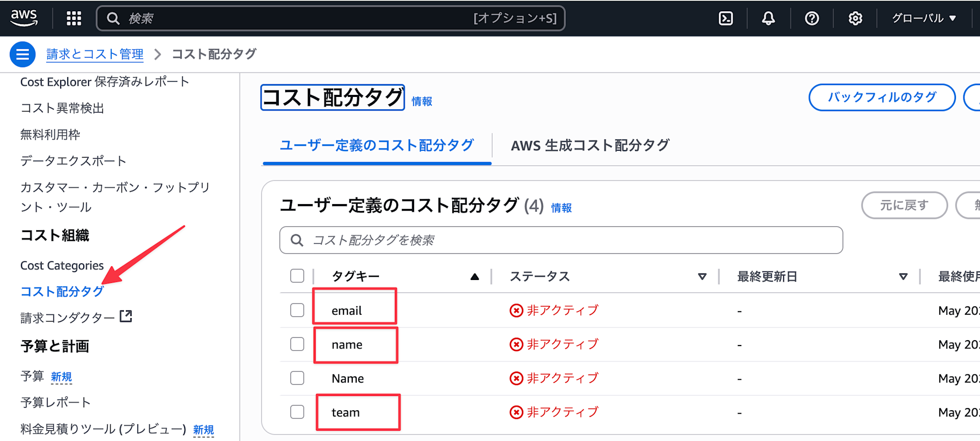
Task: Open 予算レポート in sidebar
Action: click(56, 402)
